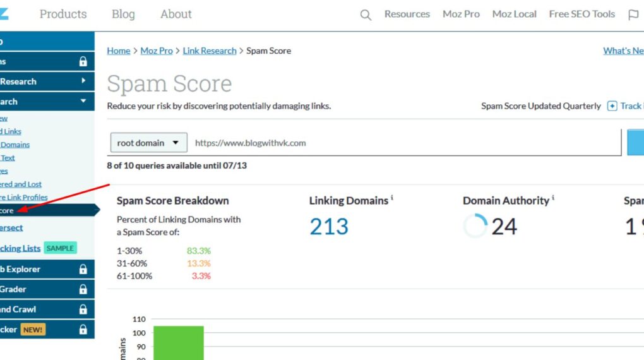644x360 pixels.
Task: Click the Spam Score Breakdown heading
Action: [x=172, y=201]
